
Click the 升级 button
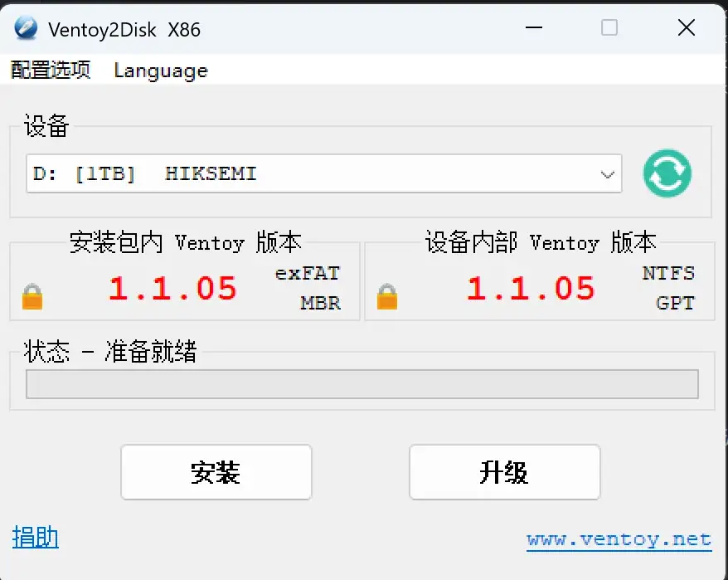pyautogui.click(x=505, y=472)
